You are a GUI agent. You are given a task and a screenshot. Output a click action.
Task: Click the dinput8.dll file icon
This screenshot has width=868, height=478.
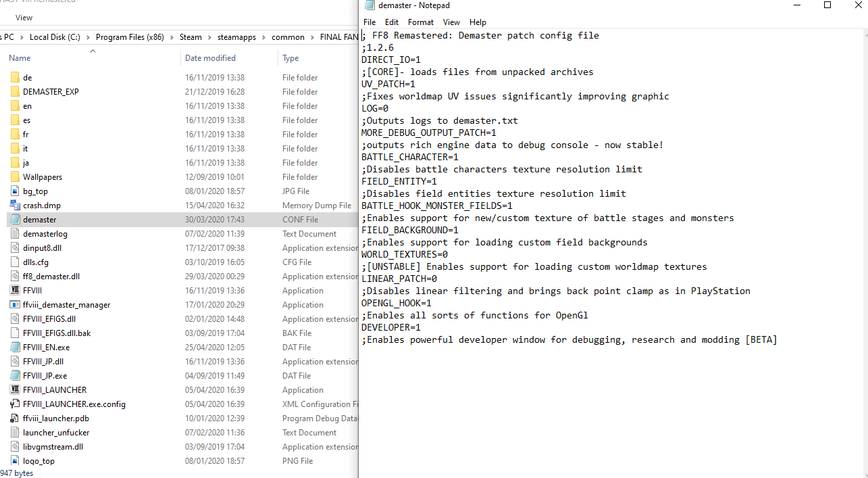pos(15,247)
